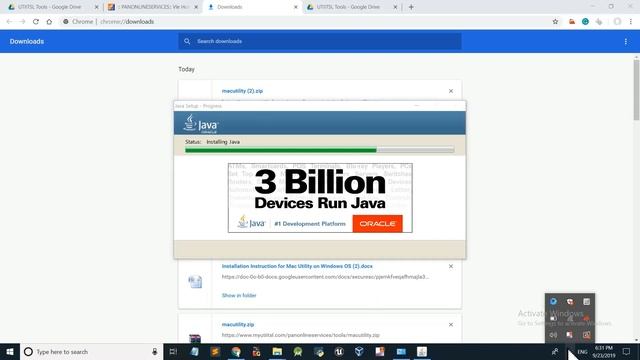
Task: Click the search magnifier in Downloads bar
Action: pyautogui.click(x=187, y=41)
